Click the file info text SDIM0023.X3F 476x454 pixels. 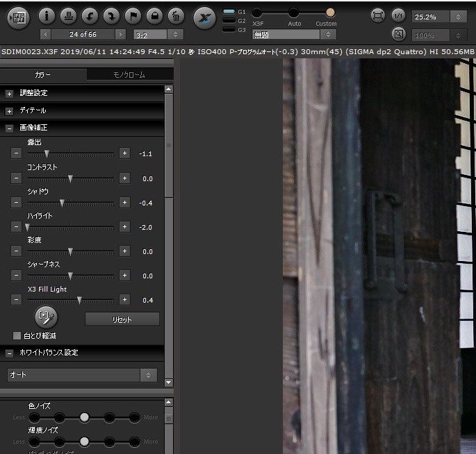[x=29, y=51]
